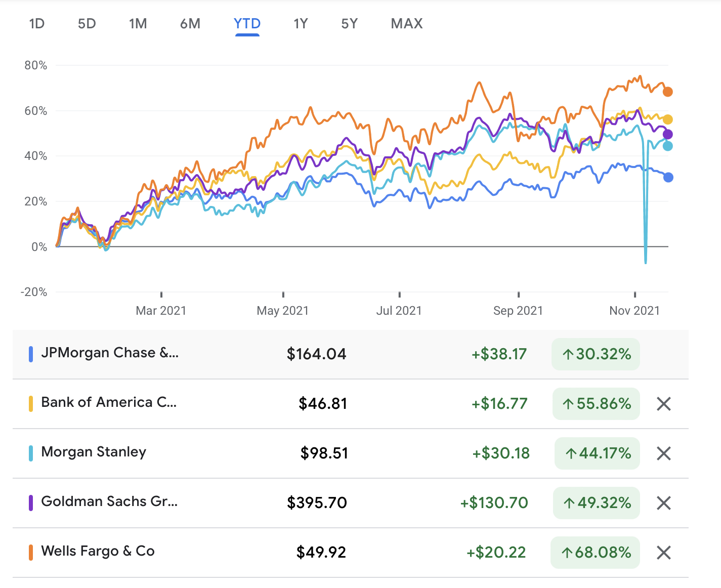Click the $164.04 JPMorgan price
Screen dimensions: 721x588
[316, 354]
